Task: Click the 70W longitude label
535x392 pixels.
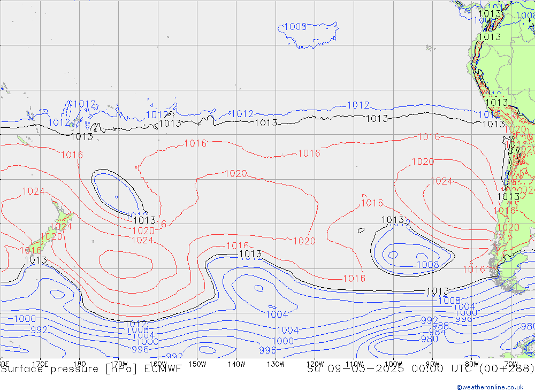Action: pyautogui.click(x=511, y=364)
